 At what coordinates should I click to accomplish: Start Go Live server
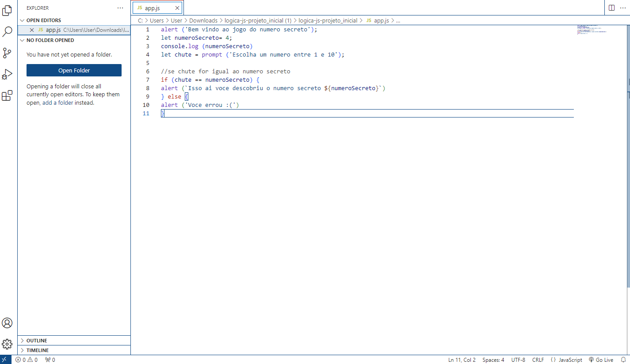point(601,360)
